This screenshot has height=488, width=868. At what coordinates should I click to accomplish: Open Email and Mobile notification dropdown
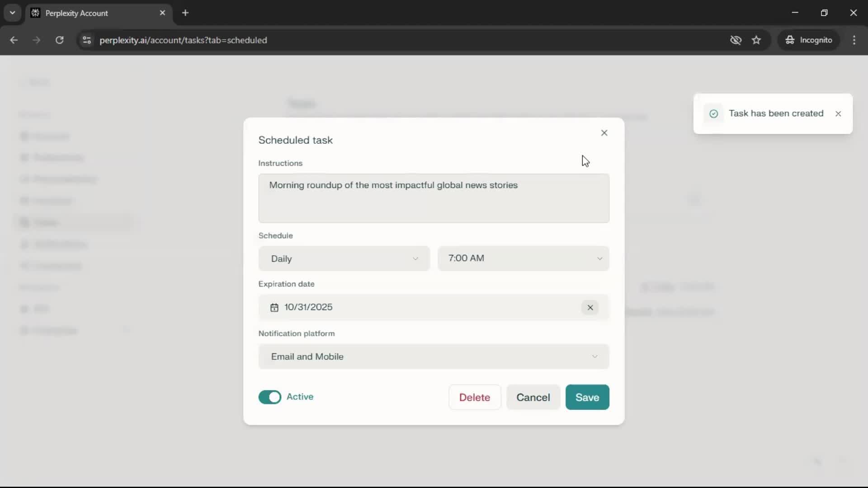(434, 357)
